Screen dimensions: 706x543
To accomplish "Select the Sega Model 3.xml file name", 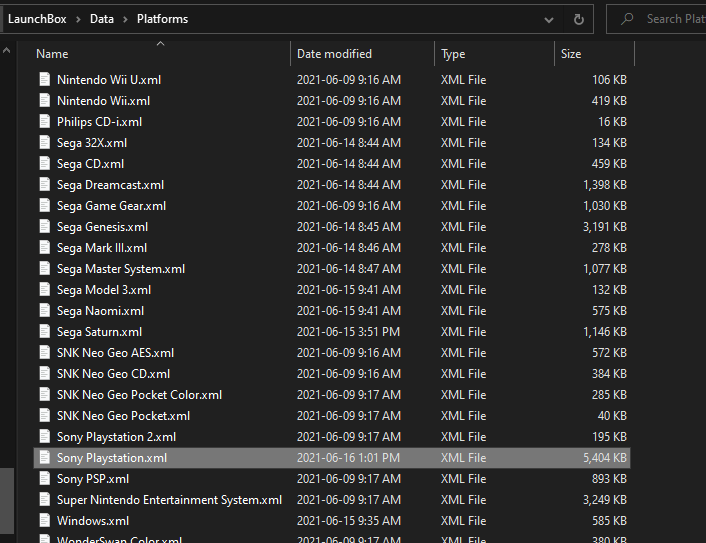I will [104, 290].
